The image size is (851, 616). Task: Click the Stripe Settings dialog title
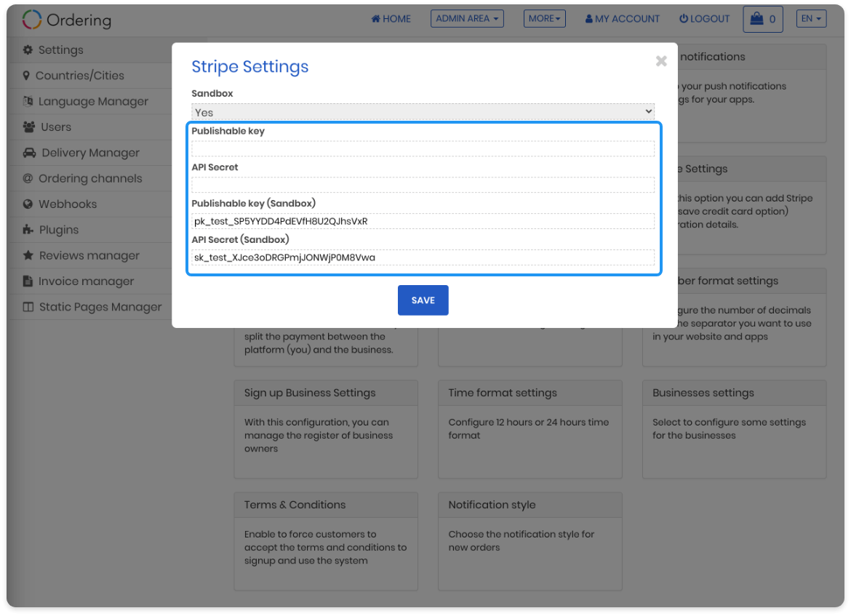coord(250,66)
